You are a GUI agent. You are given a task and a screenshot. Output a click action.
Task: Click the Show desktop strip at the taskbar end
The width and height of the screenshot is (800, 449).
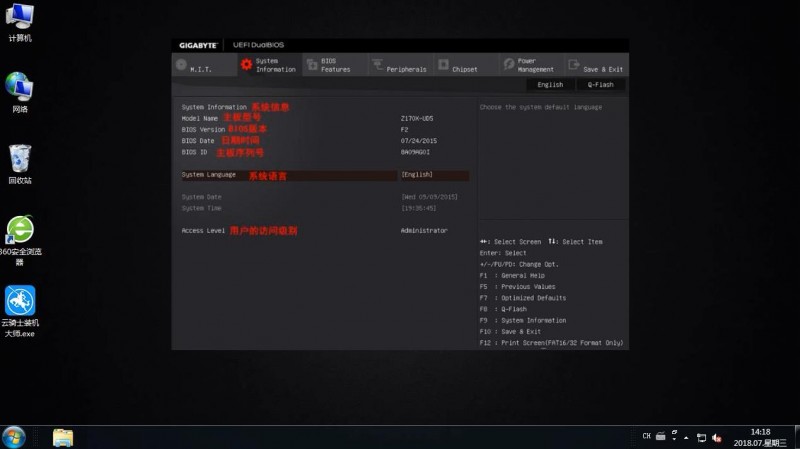[x=797, y=437]
